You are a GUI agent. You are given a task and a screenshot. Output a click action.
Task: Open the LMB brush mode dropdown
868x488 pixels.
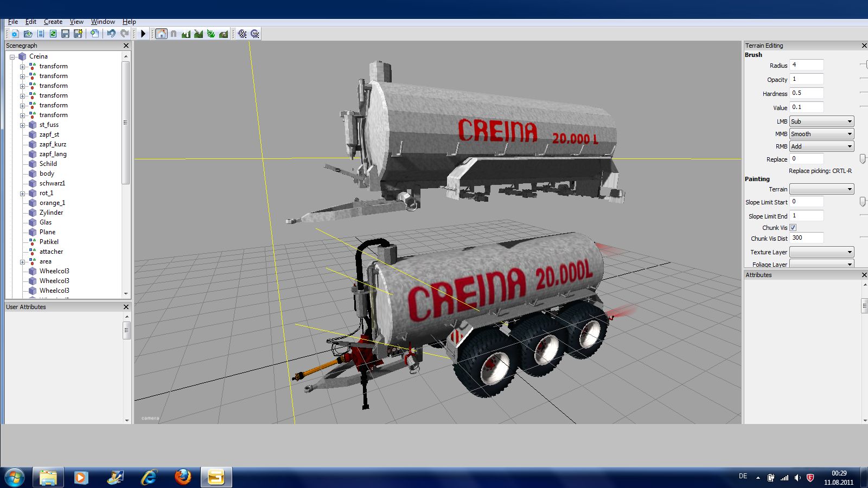pos(821,121)
